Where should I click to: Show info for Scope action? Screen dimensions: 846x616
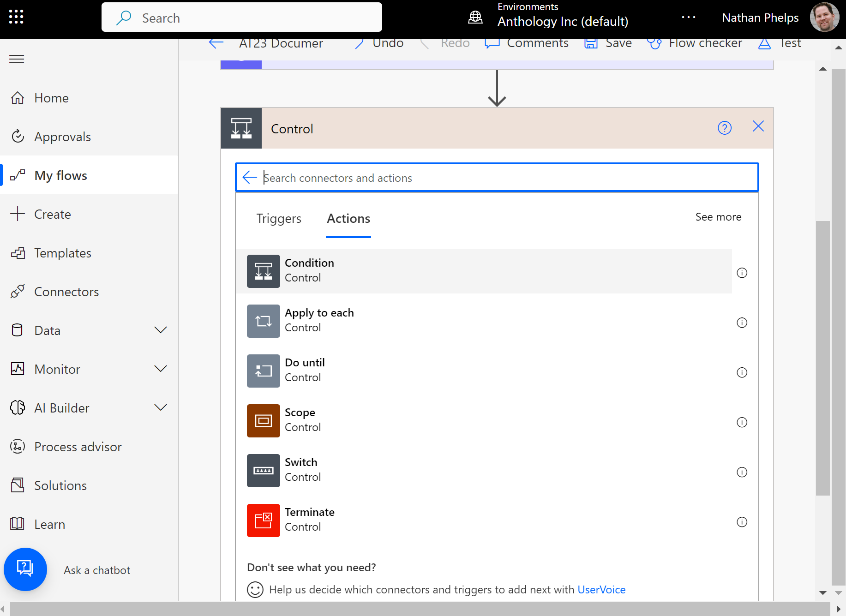742,422
